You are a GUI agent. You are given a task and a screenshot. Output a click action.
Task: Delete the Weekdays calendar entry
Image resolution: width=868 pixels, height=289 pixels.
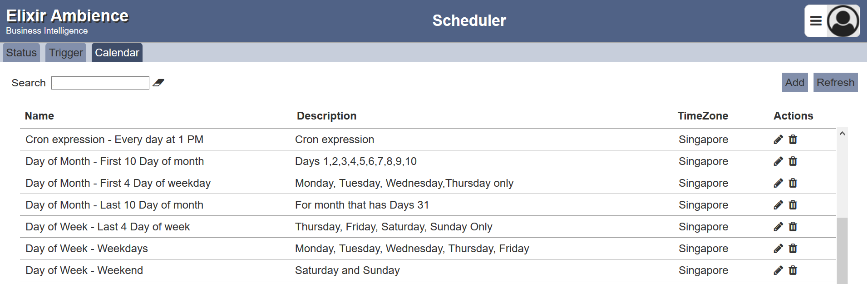793,249
